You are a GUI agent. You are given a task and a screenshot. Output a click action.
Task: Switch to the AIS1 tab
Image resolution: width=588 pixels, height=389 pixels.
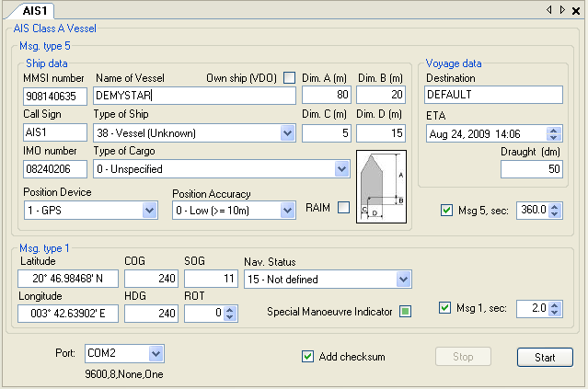point(34,10)
